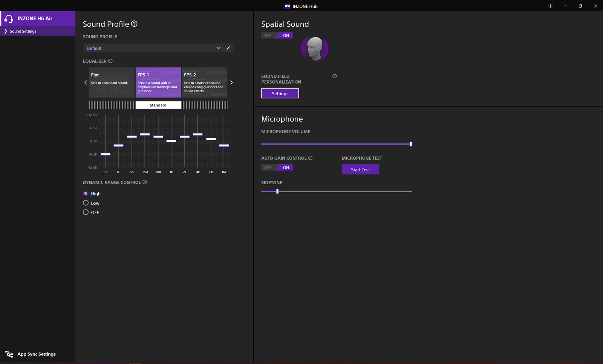Click the MICROPHONE VOLUME label
The image size is (603, 364).
(x=286, y=132)
